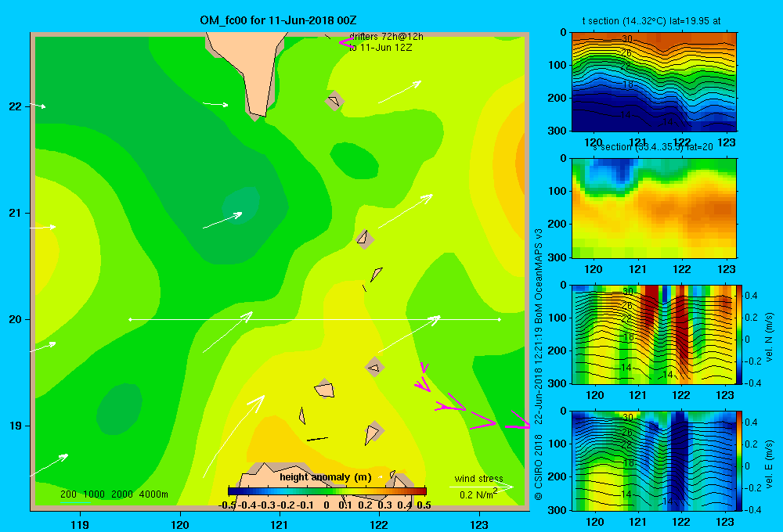The height and width of the screenshot is (532, 783).
Task: Select latitude label 20 on main map
Action: [x=15, y=319]
